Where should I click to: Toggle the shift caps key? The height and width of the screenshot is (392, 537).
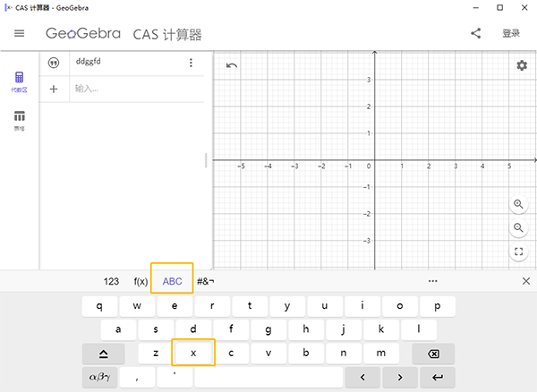click(x=104, y=354)
